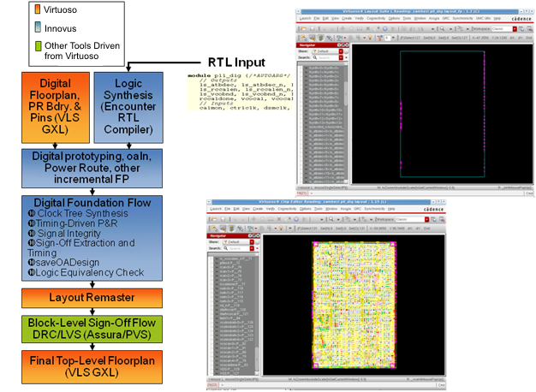Open Properties blue circle icon in Chip Editor
The width and height of the screenshot is (536, 392).
pos(296,219)
